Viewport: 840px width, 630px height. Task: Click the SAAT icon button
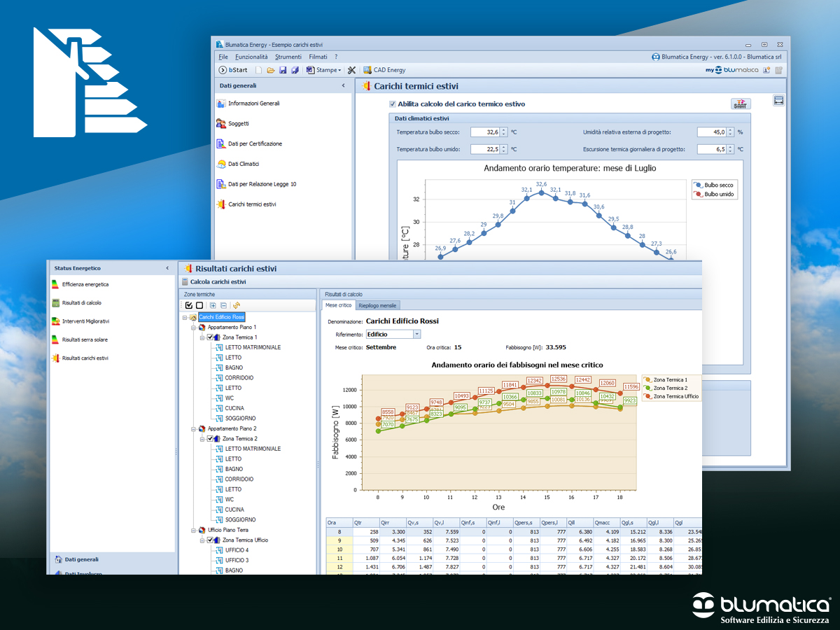[740, 104]
